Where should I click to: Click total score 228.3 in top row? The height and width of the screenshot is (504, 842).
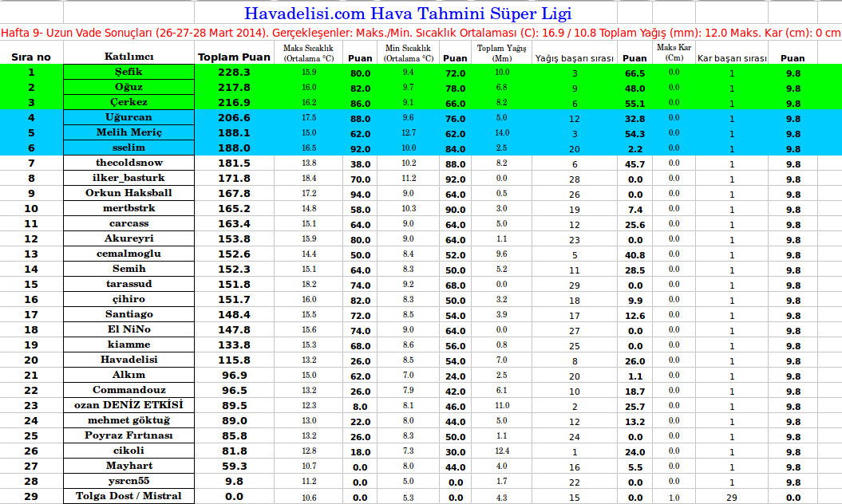[235, 73]
